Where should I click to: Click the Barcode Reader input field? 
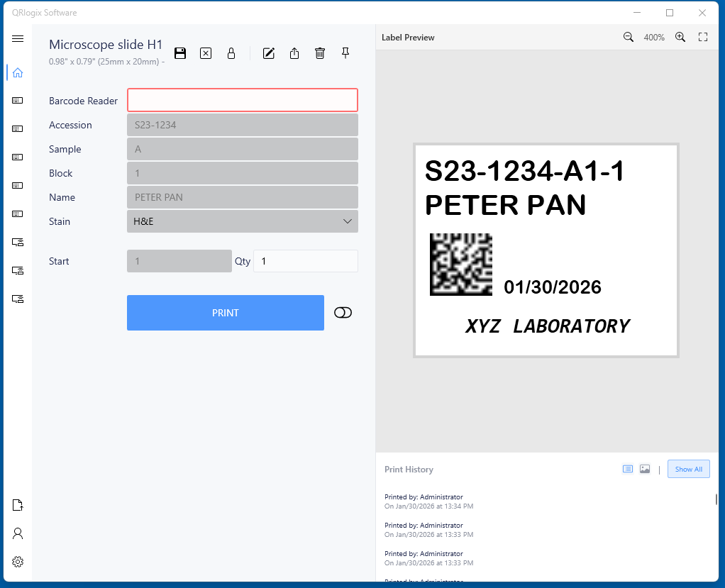tap(243, 100)
